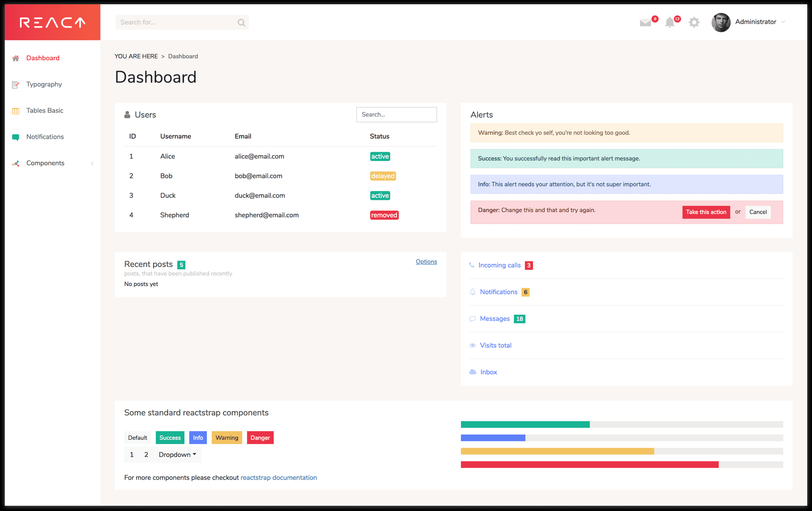Click the Typography edit icon in sidebar
812x511 pixels.
pos(16,85)
